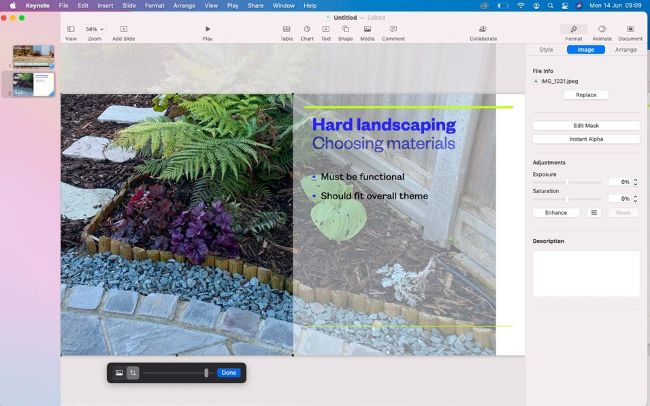650x406 pixels.
Task: Open the Arrange menu in menu bar
Action: pos(184,5)
